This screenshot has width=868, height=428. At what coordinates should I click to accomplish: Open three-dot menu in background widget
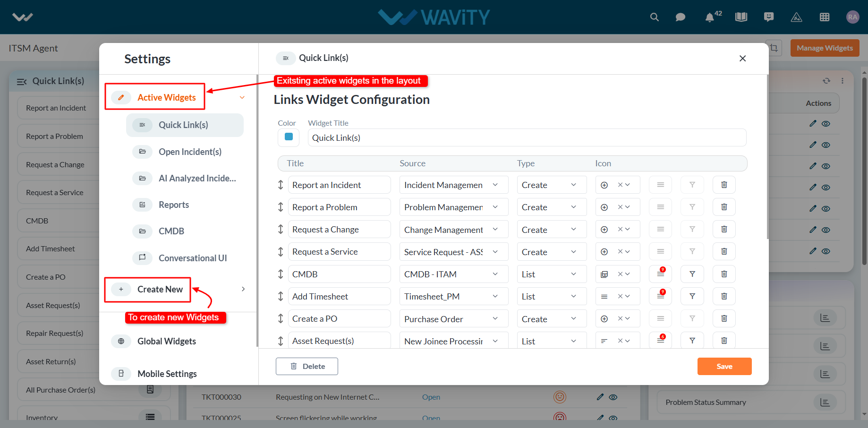842,81
